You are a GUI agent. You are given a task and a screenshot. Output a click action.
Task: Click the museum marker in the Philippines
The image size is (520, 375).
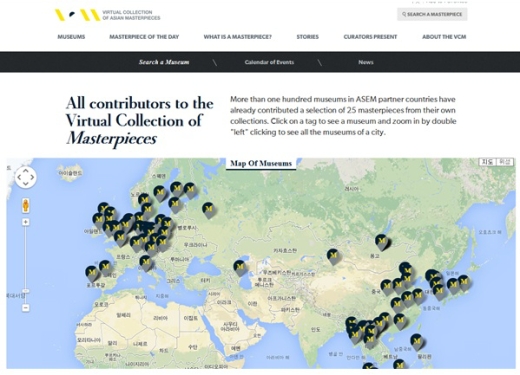[416, 342]
